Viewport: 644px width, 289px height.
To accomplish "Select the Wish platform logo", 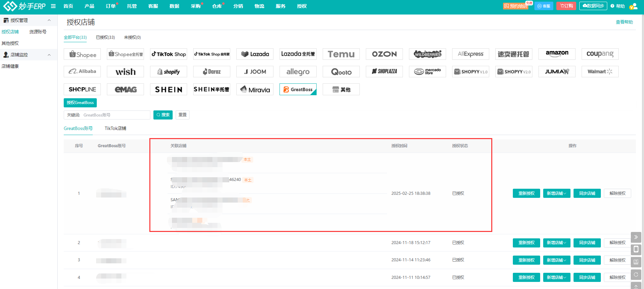I will (x=125, y=72).
